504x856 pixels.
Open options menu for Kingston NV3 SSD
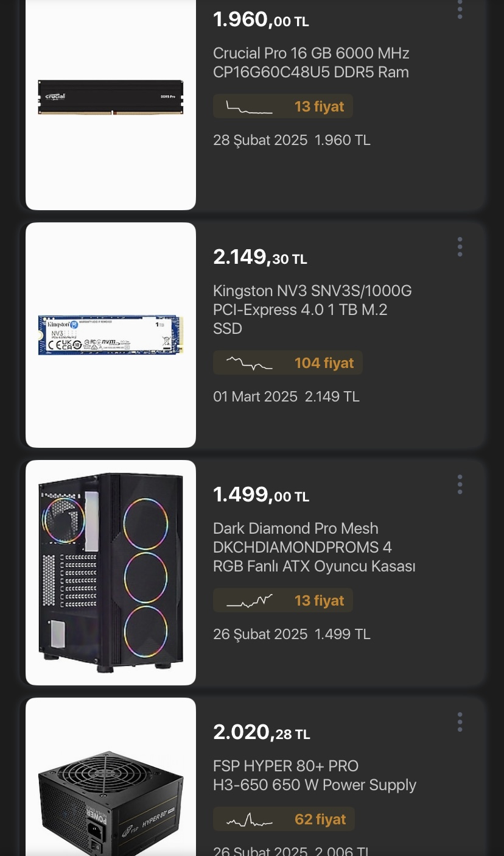pyautogui.click(x=460, y=247)
